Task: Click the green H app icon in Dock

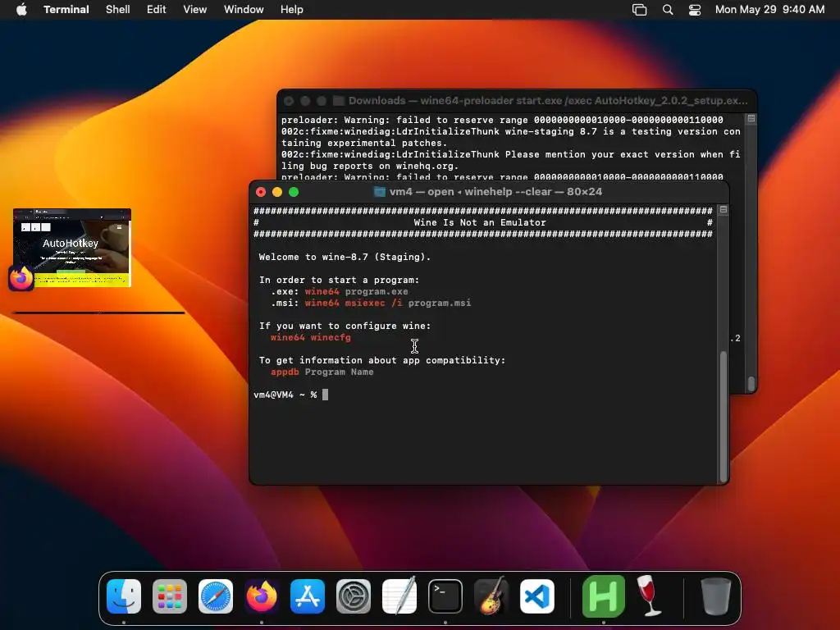Action: point(604,596)
